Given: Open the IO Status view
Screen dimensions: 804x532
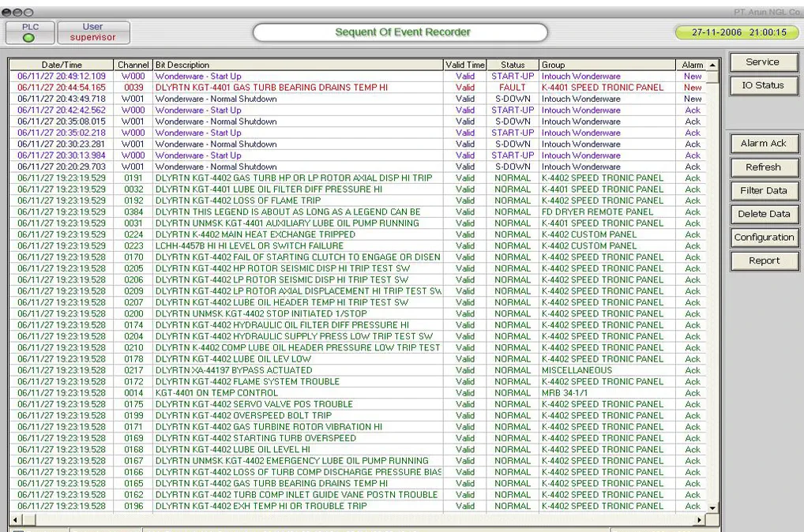Looking at the screenshot, I should [762, 85].
